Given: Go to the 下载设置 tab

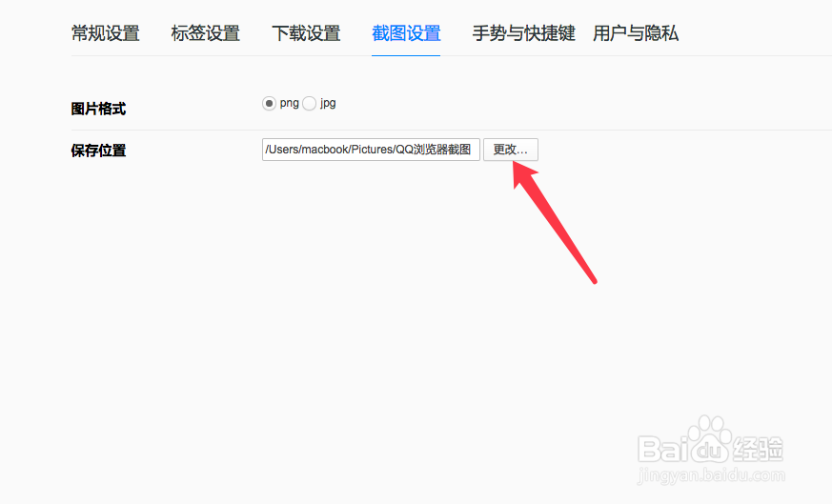Looking at the screenshot, I should point(306,33).
